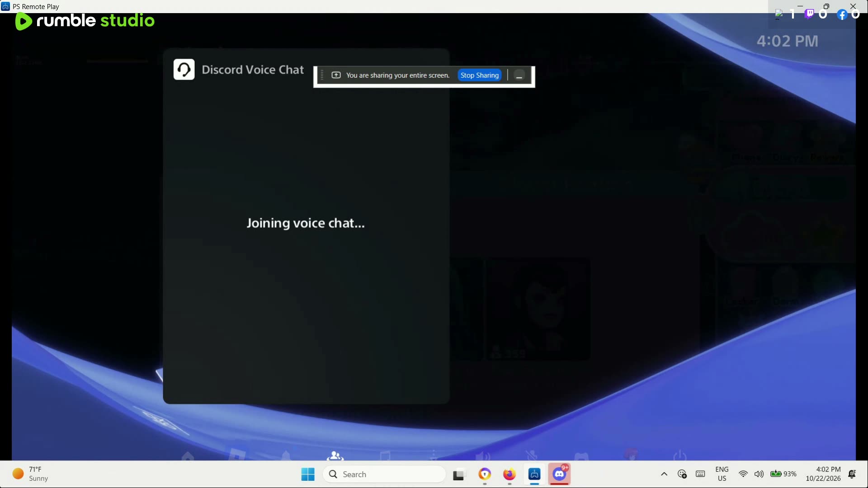Restore down the PS Remote Play window

click(x=826, y=6)
